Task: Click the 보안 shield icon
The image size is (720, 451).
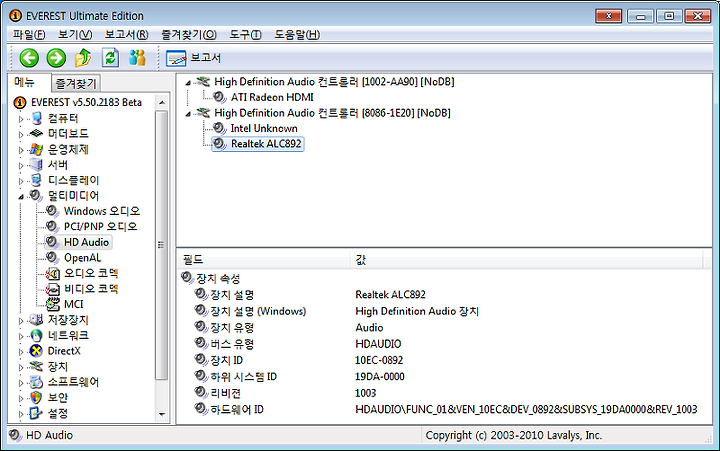Action: 36,397
